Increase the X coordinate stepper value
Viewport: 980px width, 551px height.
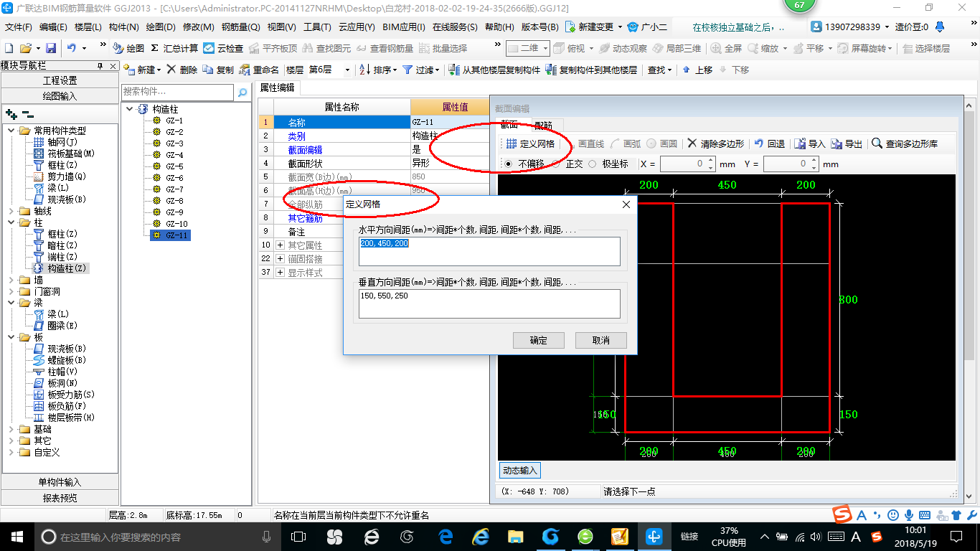click(x=711, y=160)
